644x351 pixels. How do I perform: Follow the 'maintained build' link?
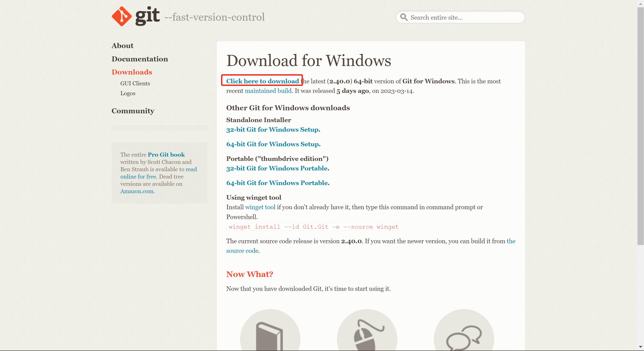268,91
